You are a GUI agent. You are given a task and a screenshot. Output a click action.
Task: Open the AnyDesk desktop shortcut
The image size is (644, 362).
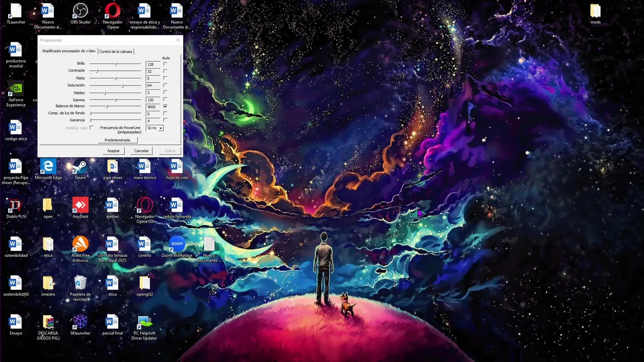tap(80, 208)
